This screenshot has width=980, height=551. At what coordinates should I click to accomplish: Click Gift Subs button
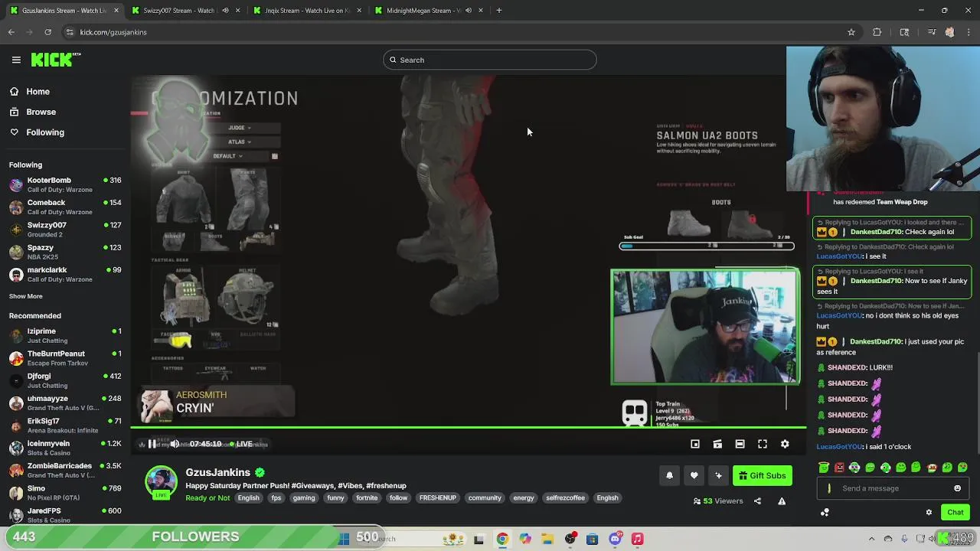click(x=763, y=476)
